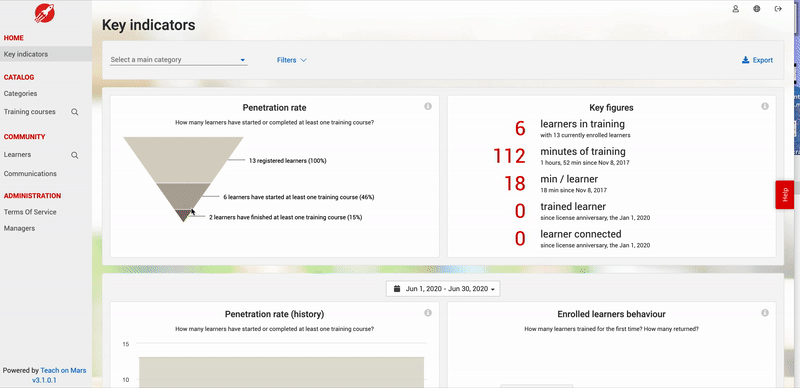Expand the Filters chevron

tap(304, 60)
